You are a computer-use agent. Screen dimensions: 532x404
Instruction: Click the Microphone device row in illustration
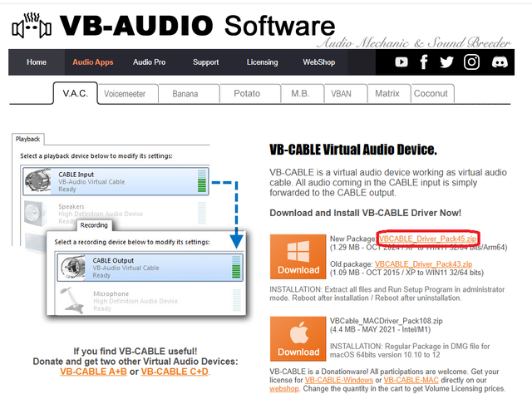[x=150, y=301]
